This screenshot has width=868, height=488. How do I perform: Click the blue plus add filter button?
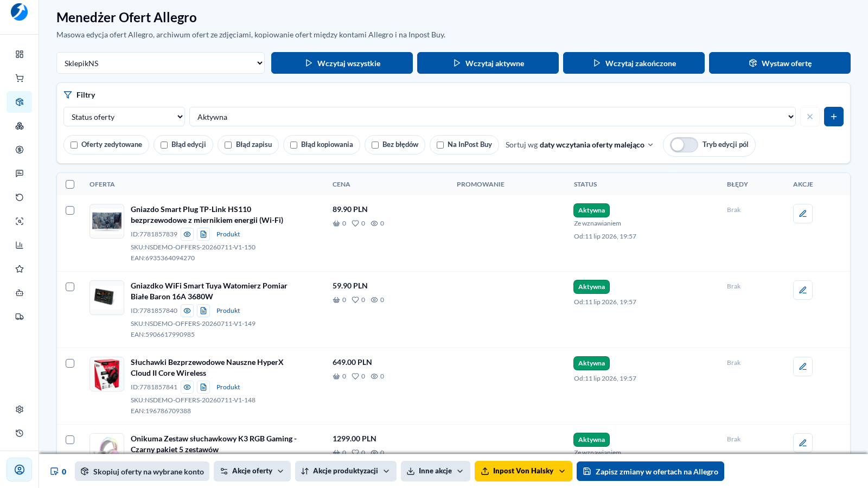tap(834, 117)
